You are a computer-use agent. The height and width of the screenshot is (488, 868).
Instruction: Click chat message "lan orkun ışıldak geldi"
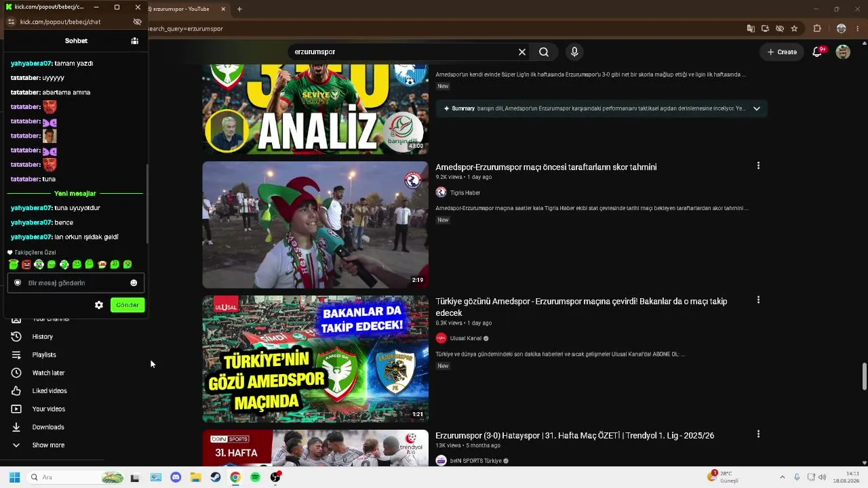click(86, 237)
